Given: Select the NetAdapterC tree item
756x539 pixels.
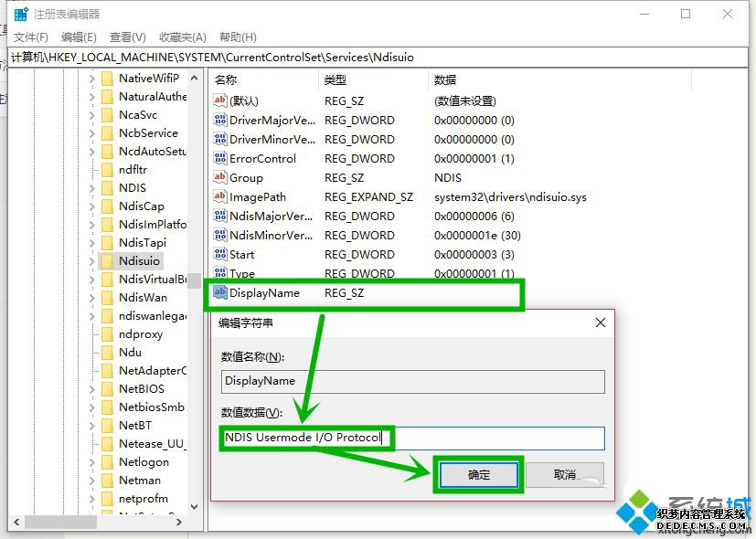Looking at the screenshot, I should tap(153, 370).
